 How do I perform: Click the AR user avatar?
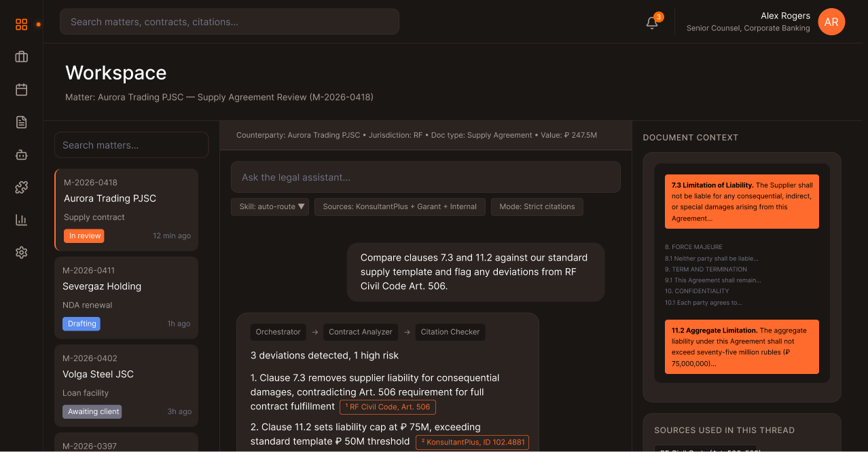[x=831, y=22]
